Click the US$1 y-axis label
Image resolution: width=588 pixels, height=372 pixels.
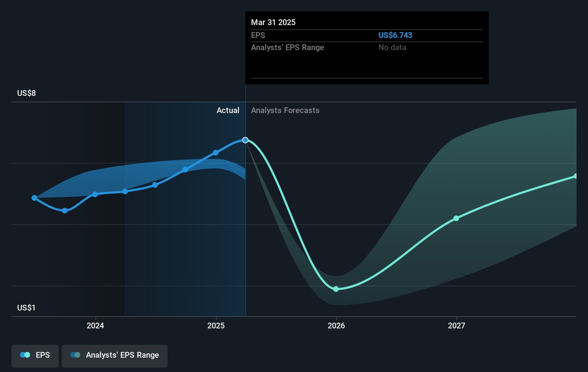(26, 308)
